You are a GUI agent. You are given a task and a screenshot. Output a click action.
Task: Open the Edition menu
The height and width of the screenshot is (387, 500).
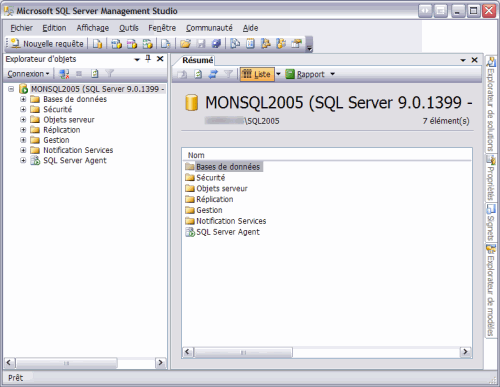click(54, 28)
